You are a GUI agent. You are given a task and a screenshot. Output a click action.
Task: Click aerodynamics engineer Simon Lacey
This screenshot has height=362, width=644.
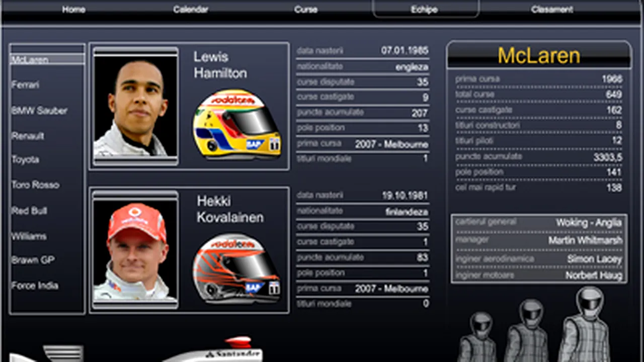click(x=595, y=259)
